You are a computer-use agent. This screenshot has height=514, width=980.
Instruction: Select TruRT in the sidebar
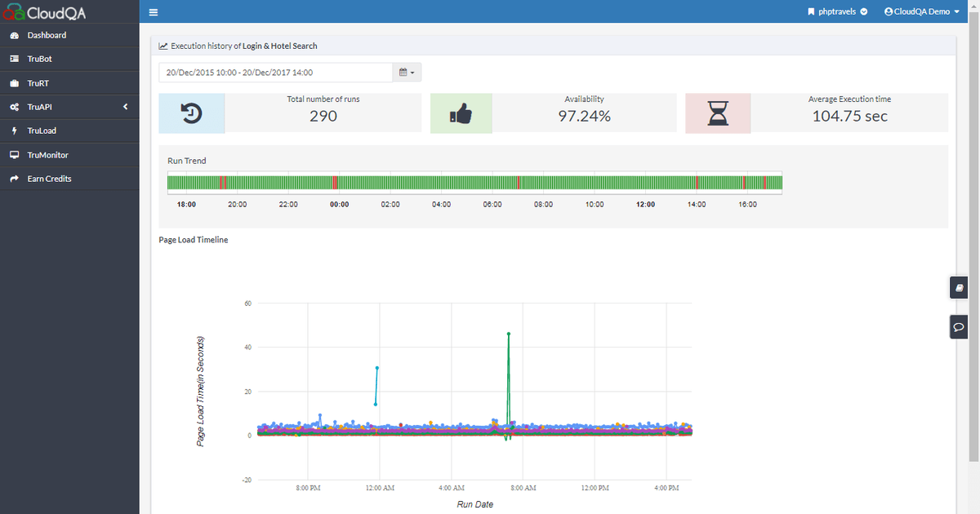pyautogui.click(x=37, y=82)
